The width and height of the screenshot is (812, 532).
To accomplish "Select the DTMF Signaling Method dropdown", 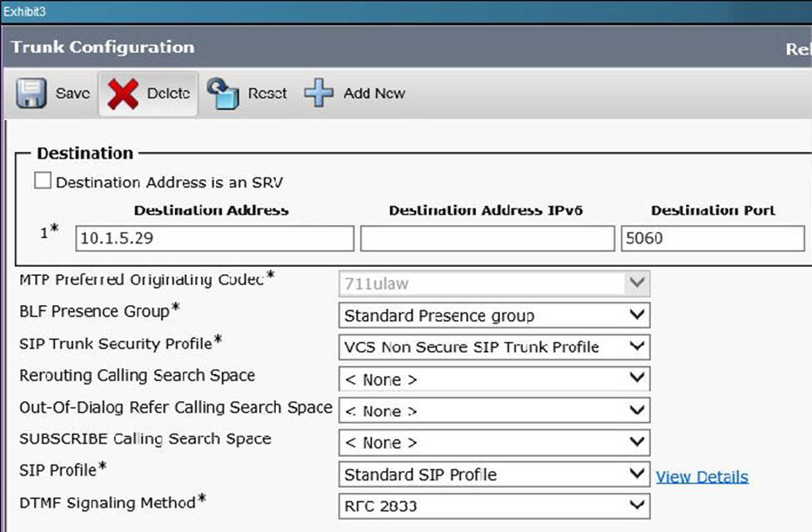I will [494, 505].
